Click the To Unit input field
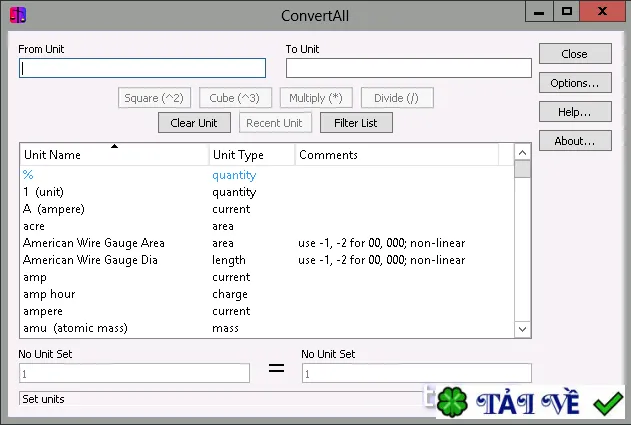 [x=408, y=68]
